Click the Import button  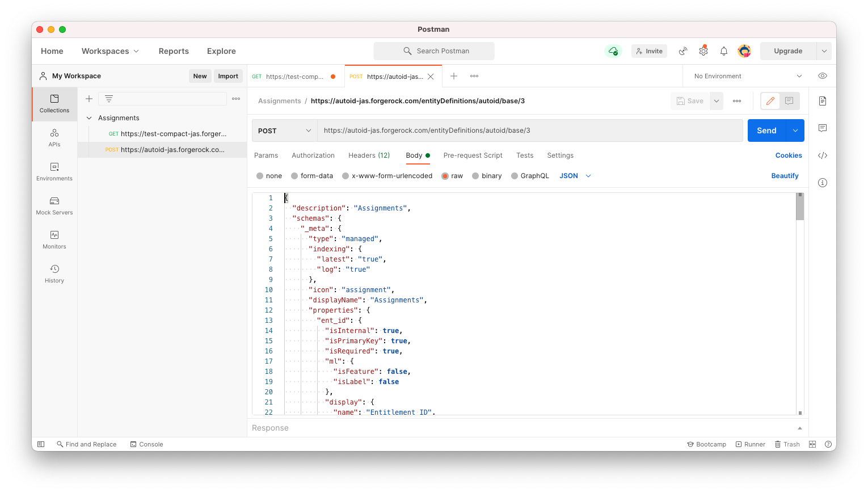[228, 76]
